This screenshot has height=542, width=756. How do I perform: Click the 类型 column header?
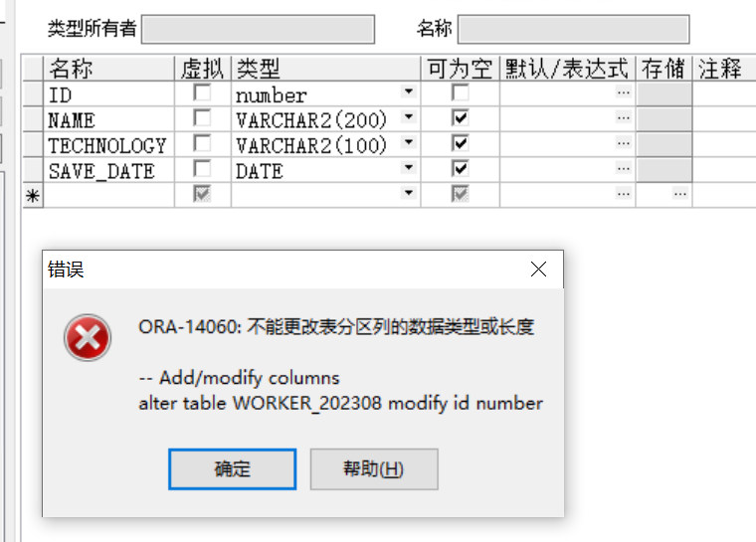pyautogui.click(x=326, y=68)
